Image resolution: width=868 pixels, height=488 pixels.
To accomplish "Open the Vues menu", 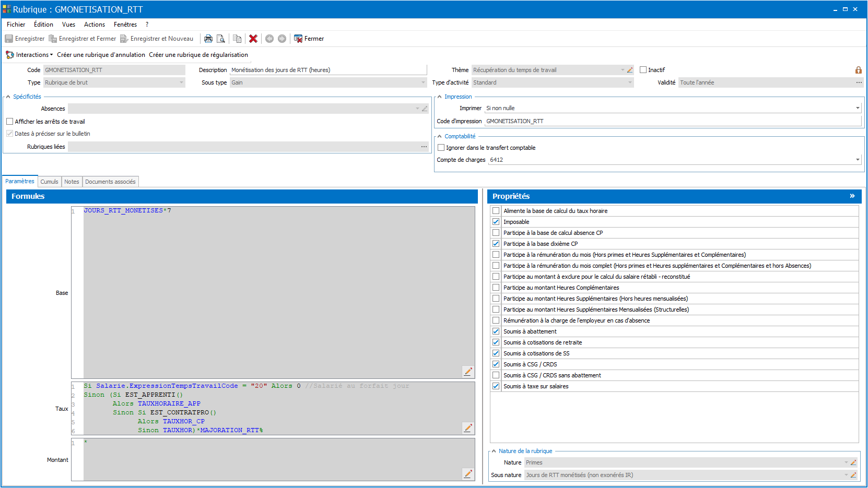I will [x=68, y=25].
